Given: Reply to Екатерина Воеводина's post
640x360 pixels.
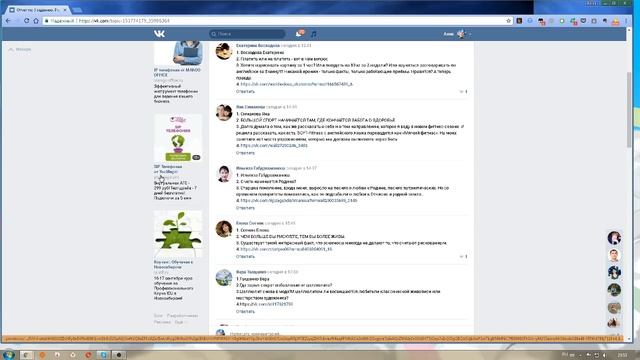Looking at the screenshot, I should (x=245, y=91).
